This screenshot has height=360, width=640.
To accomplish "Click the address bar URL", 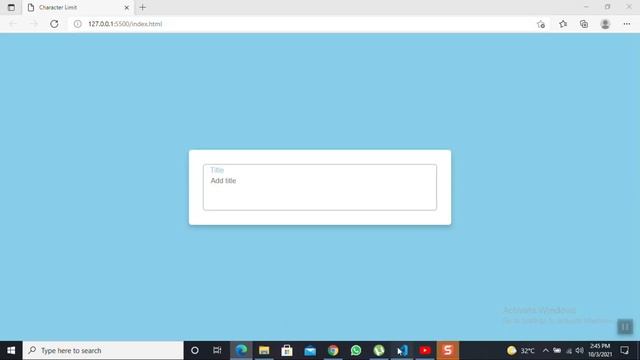I will point(125,24).
